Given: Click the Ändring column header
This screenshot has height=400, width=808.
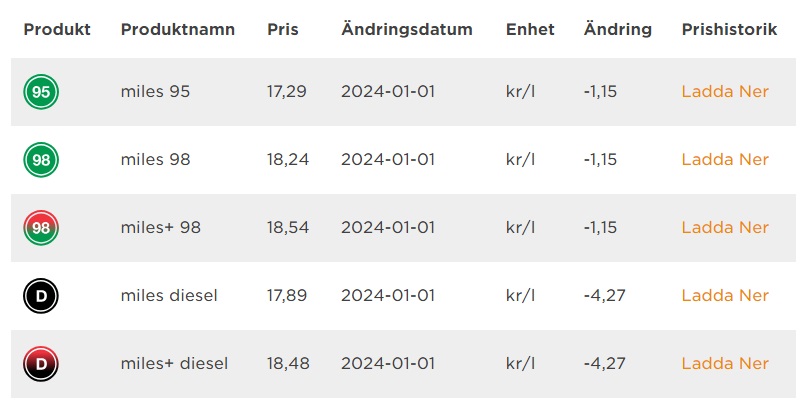Looking at the screenshot, I should click(x=617, y=30).
